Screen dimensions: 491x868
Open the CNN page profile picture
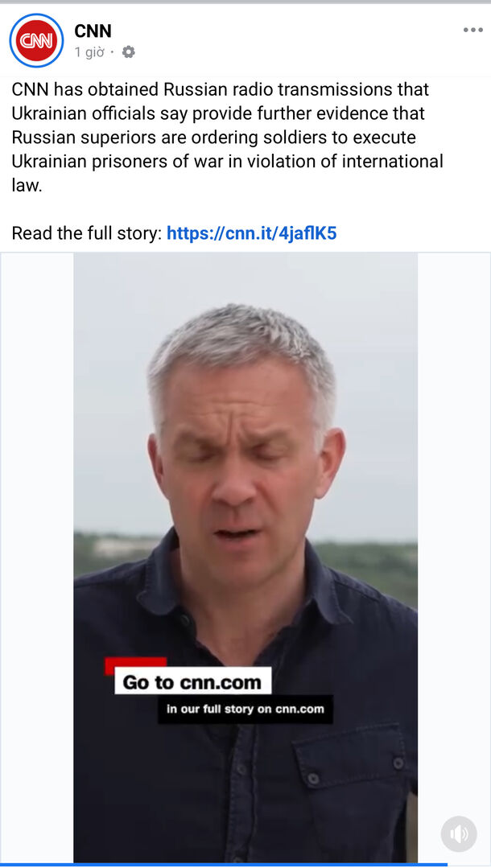point(36,40)
